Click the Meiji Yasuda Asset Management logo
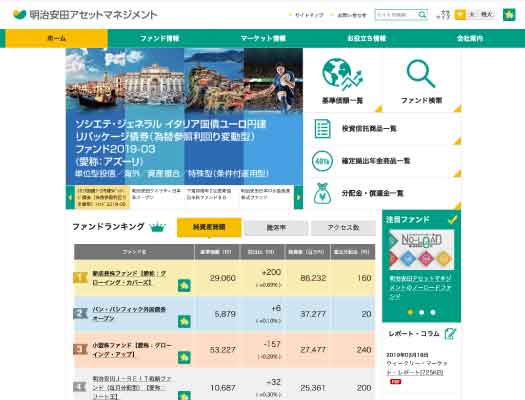Viewport: 525px width, 400px height. pos(84,15)
